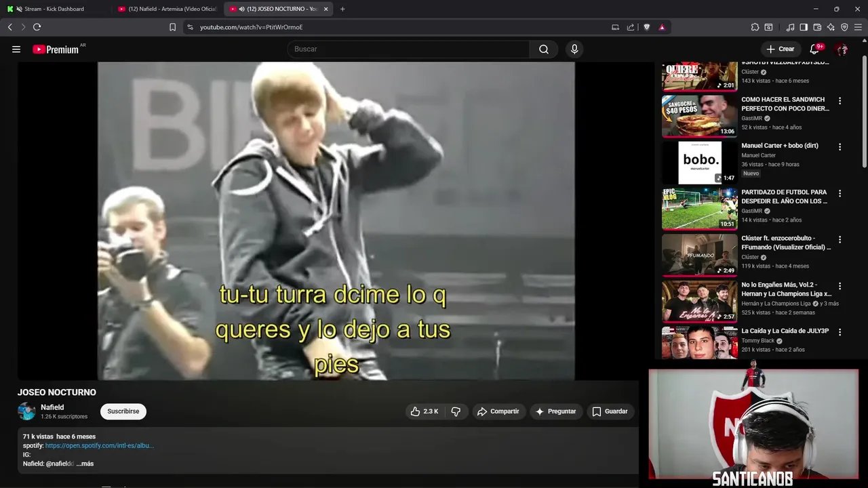868x488 pixels.
Task: Open Brave Shields lion icon
Action: point(647,27)
